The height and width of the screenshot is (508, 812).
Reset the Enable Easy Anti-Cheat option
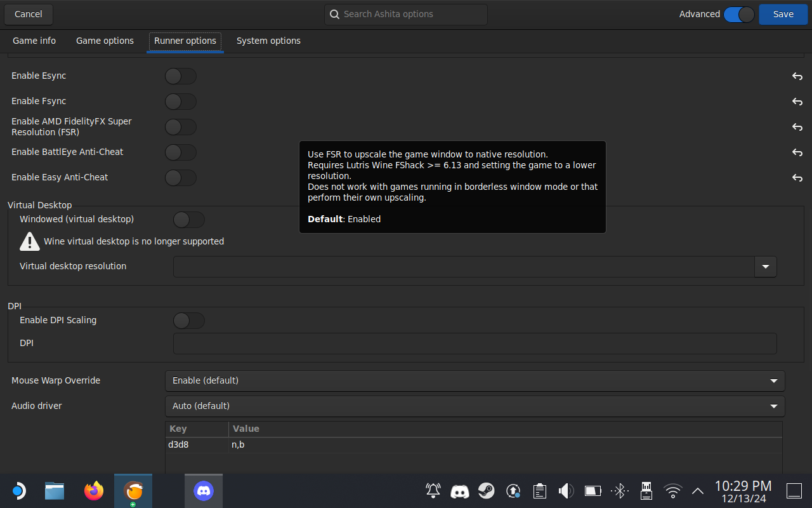click(x=797, y=178)
